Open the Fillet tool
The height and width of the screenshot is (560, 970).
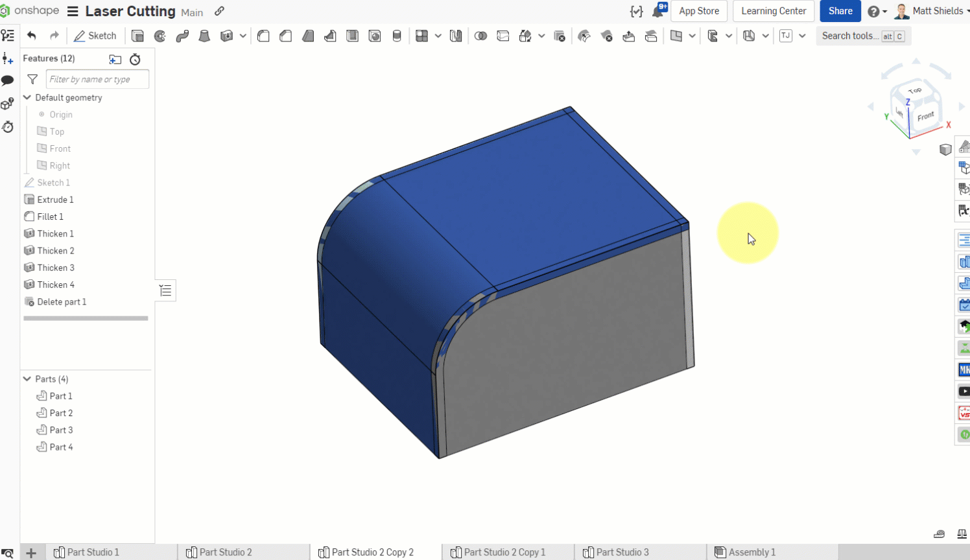(263, 36)
